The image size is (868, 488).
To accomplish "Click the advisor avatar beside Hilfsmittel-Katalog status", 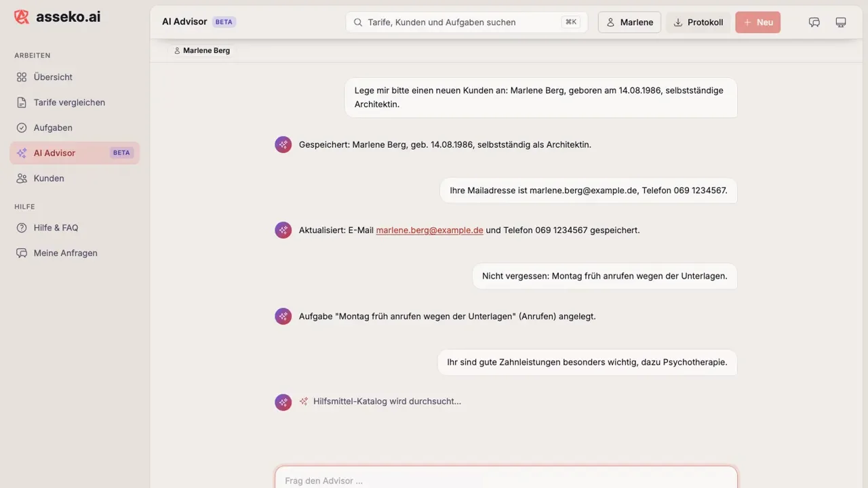I will point(283,402).
